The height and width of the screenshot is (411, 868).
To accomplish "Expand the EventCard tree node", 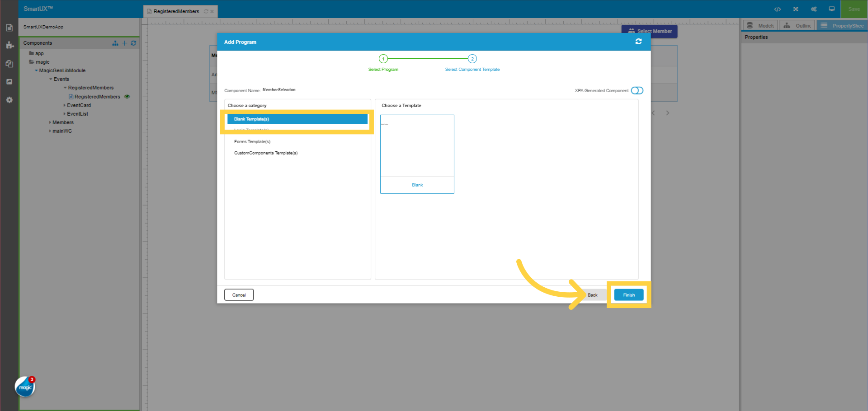I will tap(64, 105).
